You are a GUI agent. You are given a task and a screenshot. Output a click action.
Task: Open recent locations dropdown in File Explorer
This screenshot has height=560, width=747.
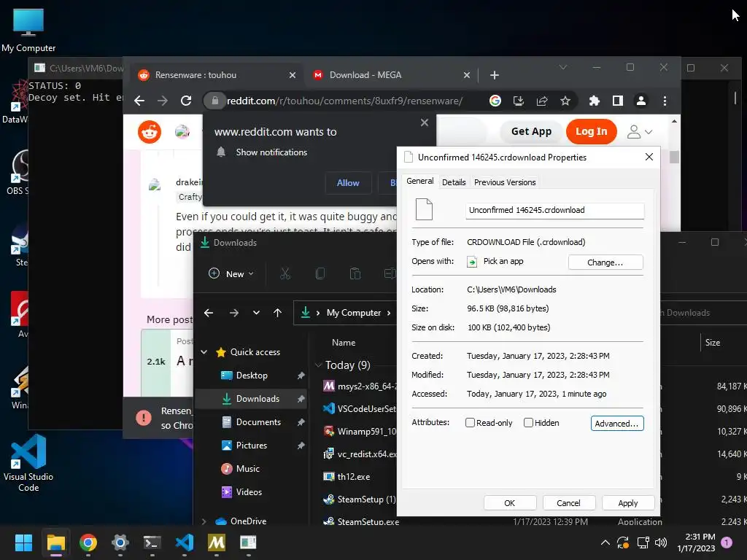click(256, 313)
